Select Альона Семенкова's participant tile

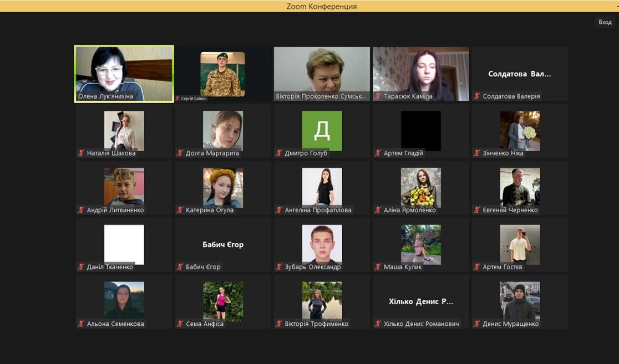point(124,301)
